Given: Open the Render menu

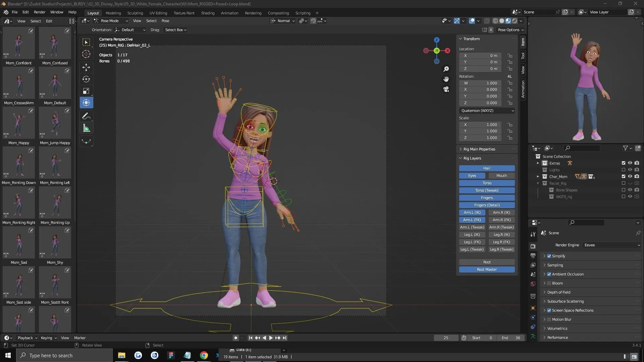Looking at the screenshot, I should click(x=40, y=12).
